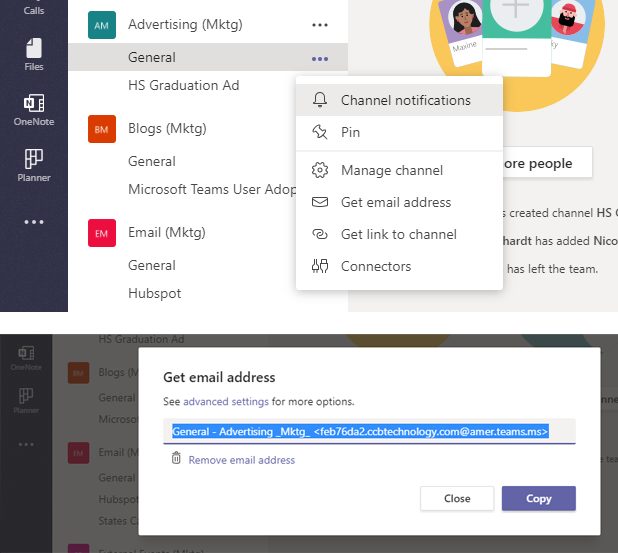Viewport: 618px width, 553px height.
Task: Click the EM team avatar
Action: click(102, 233)
